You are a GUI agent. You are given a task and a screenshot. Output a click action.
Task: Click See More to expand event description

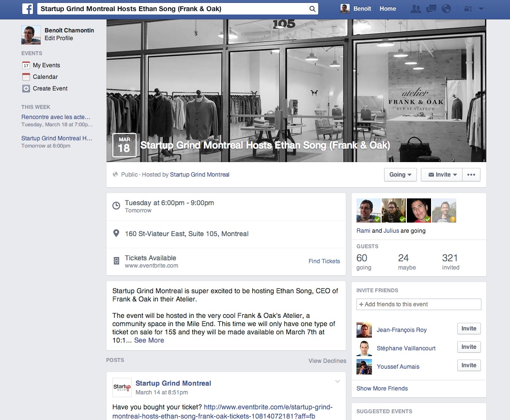tap(148, 340)
